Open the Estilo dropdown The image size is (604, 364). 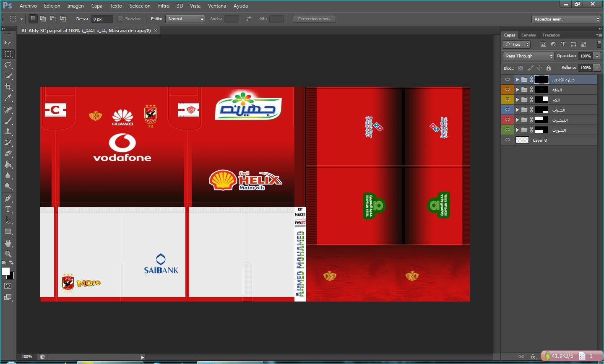coord(185,19)
